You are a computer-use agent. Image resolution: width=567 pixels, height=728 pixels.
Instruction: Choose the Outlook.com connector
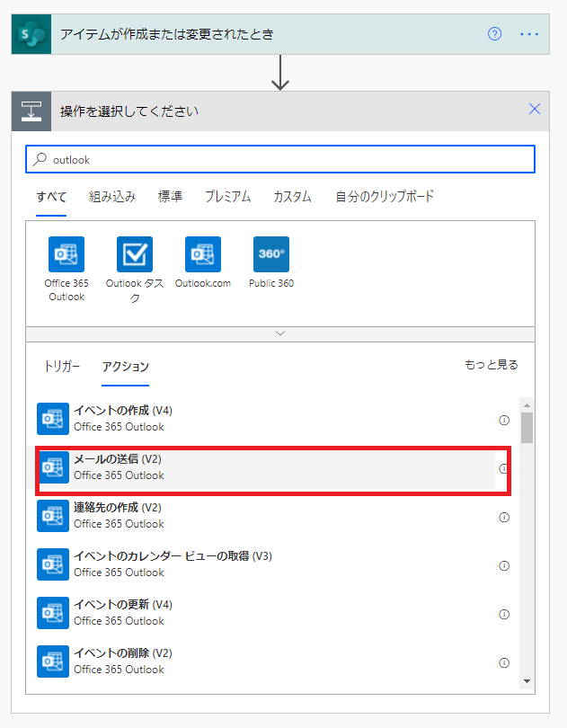click(203, 262)
